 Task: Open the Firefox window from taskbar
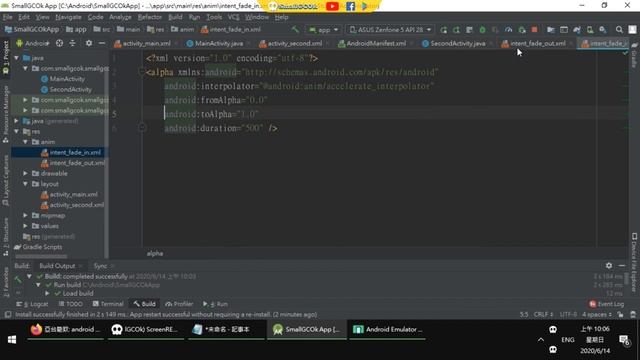[65, 329]
